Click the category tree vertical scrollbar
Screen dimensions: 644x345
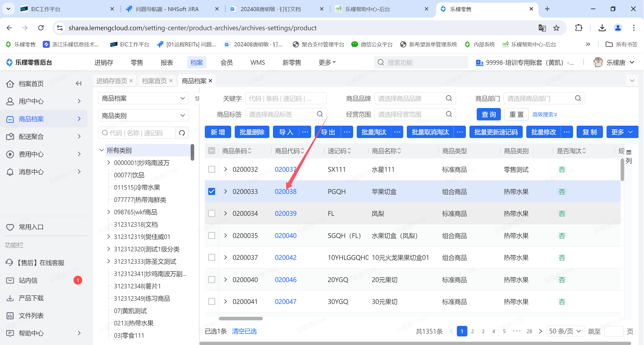point(192,152)
